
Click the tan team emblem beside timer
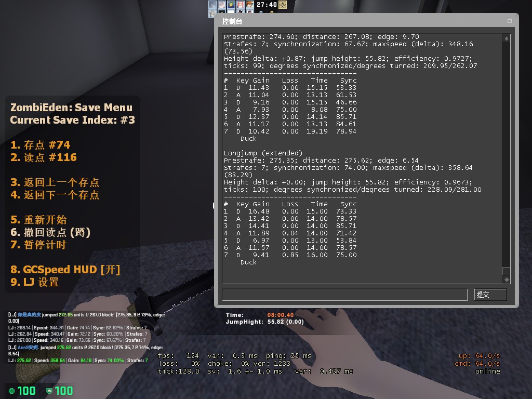point(282,5)
